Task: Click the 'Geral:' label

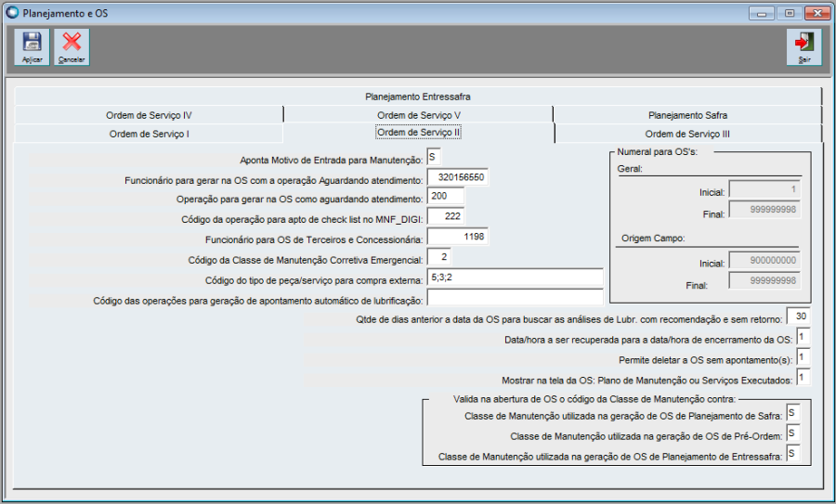Action: coord(630,169)
